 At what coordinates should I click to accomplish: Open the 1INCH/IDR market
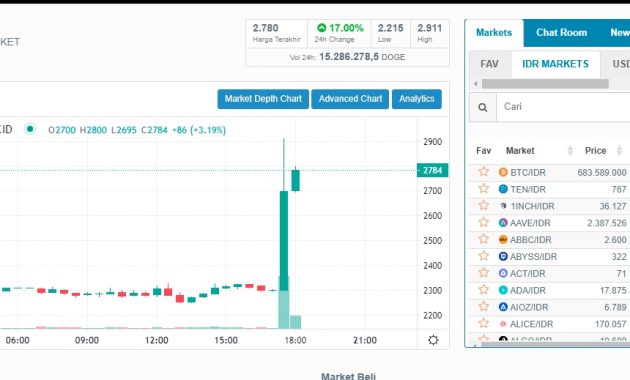tap(532, 206)
